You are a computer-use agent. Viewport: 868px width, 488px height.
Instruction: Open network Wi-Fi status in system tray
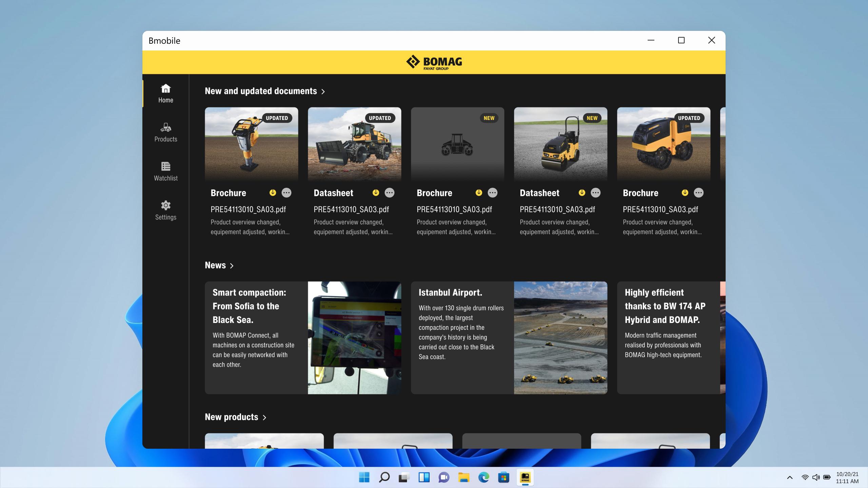(805, 477)
